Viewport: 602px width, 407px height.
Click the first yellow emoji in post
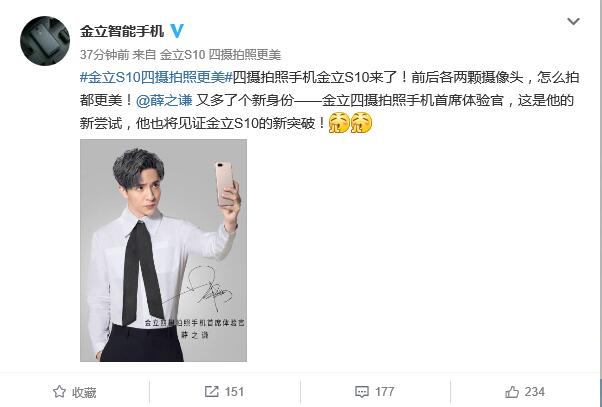click(339, 123)
